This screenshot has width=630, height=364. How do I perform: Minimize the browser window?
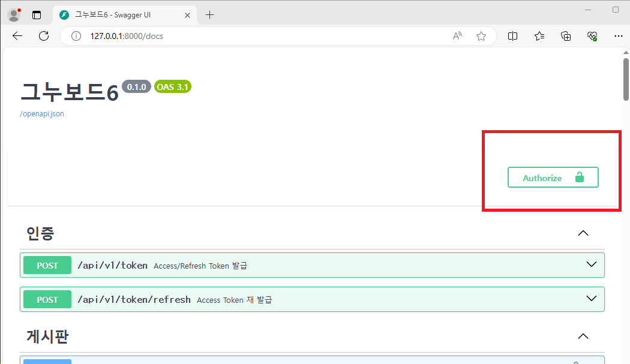588,10
